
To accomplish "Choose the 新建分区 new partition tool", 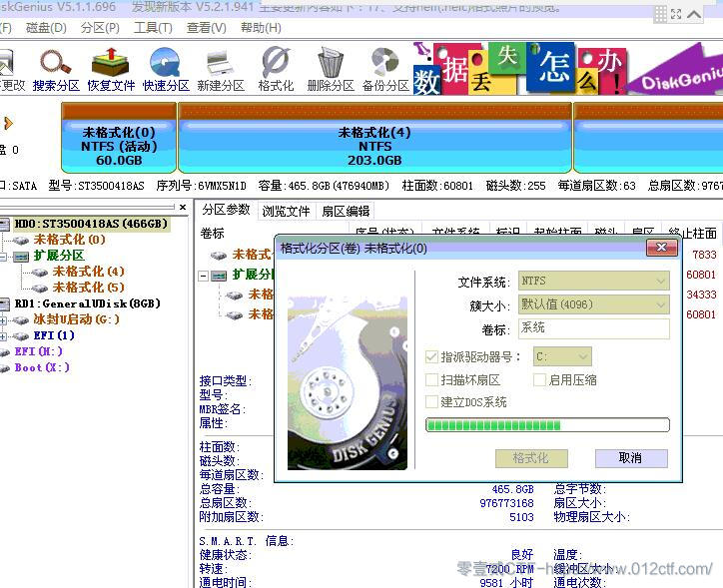I will [221, 70].
